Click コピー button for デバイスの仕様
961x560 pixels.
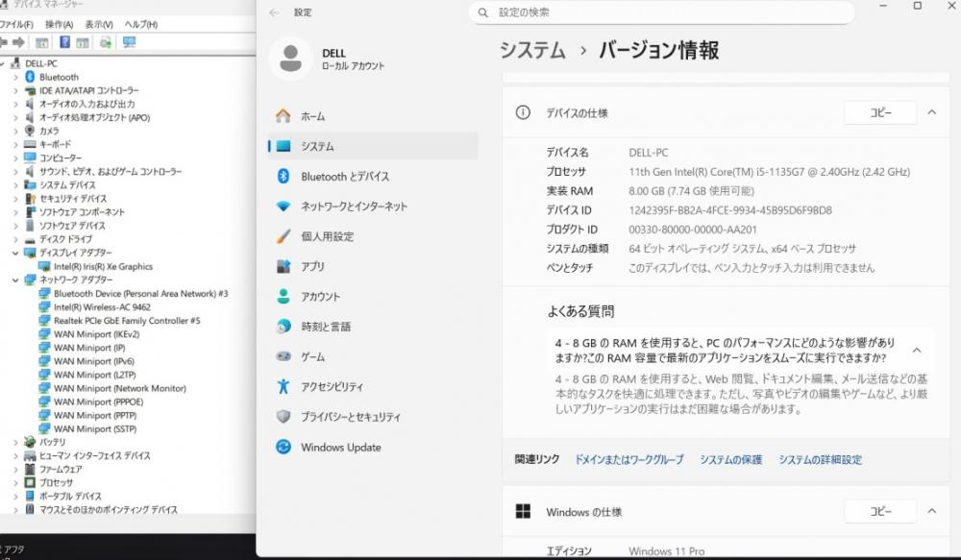tap(880, 112)
